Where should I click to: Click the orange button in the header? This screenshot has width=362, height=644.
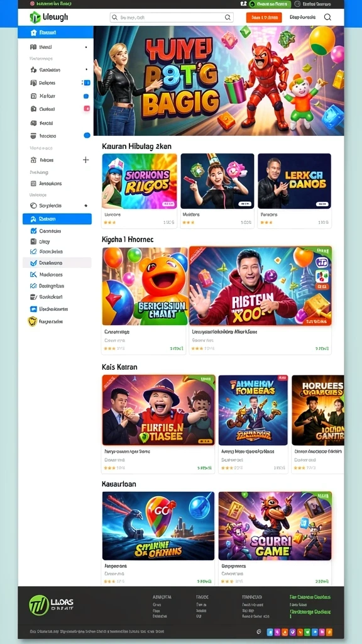point(264,18)
